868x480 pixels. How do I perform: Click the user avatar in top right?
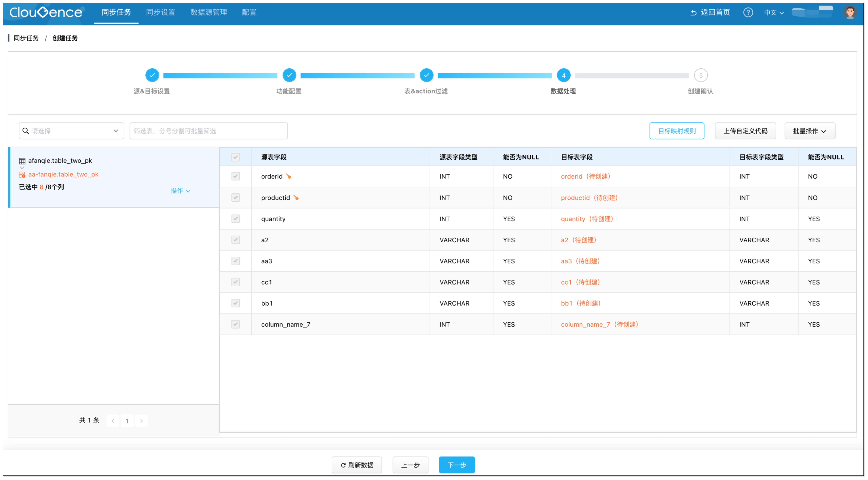850,12
